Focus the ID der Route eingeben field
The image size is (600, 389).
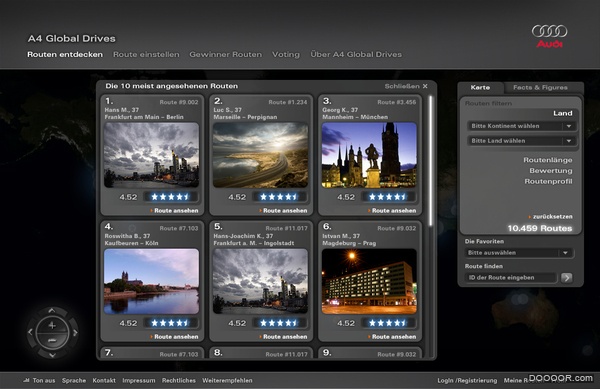click(511, 278)
